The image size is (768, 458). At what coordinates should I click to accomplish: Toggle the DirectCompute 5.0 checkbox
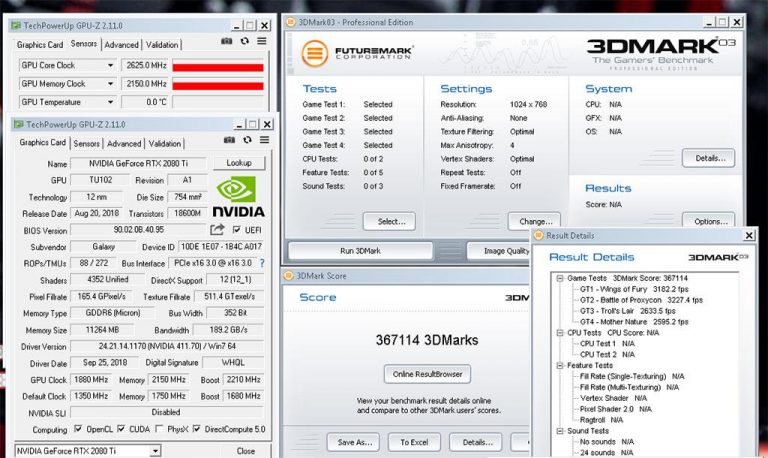(196, 429)
